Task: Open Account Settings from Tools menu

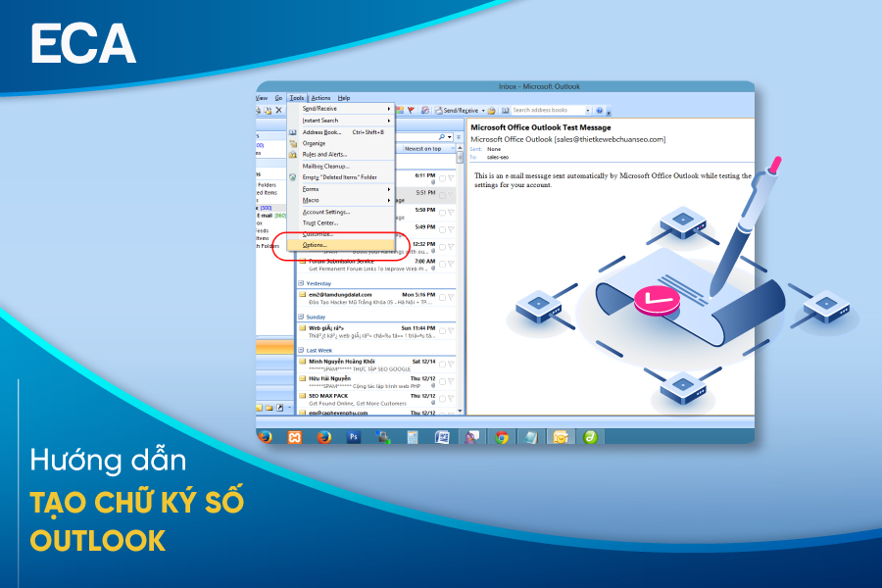Action: coord(341,212)
